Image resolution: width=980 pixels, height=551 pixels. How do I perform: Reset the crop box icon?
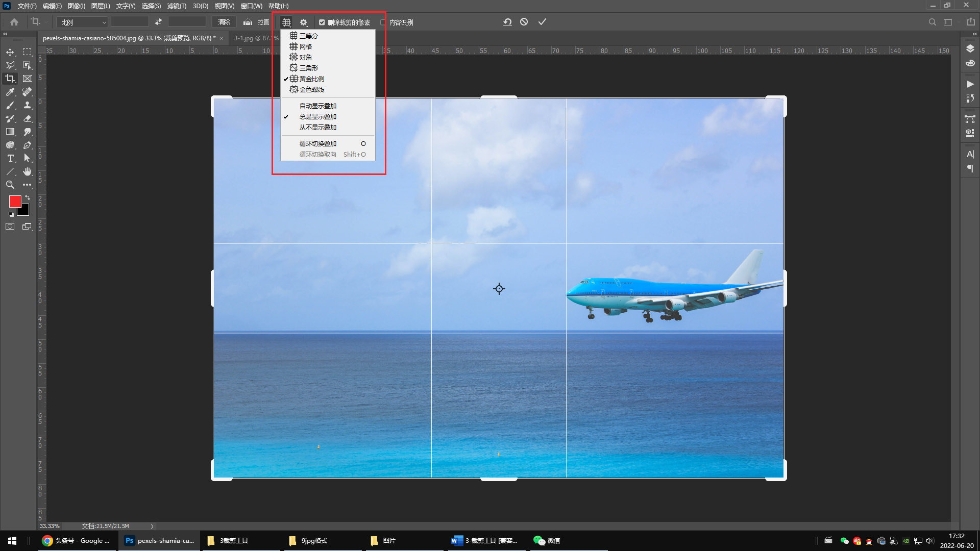[507, 22]
